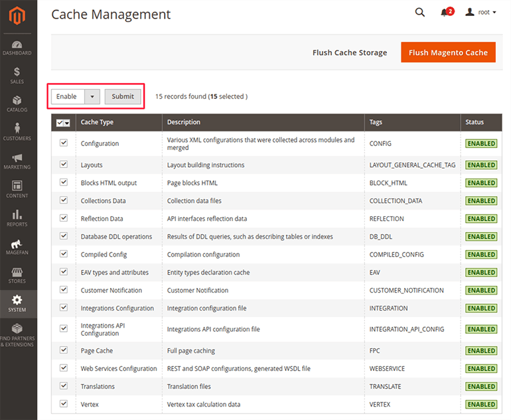Click the root user avatar icon

469,12
